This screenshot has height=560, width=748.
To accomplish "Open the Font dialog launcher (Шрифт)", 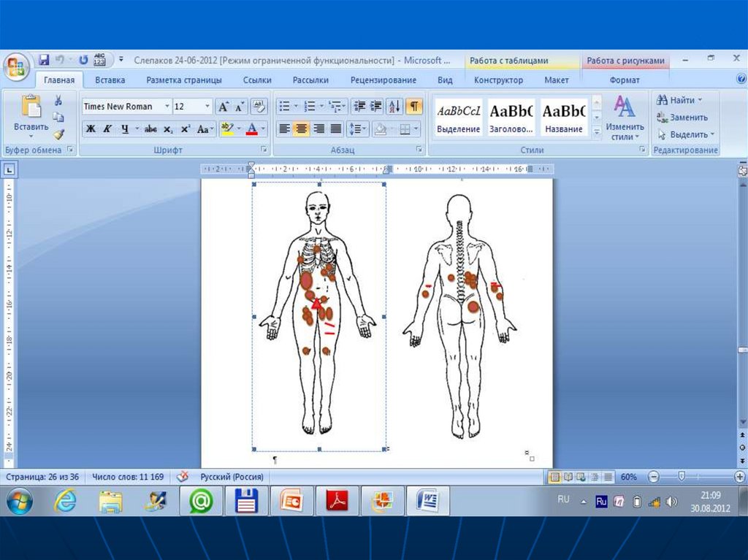I will (264, 150).
